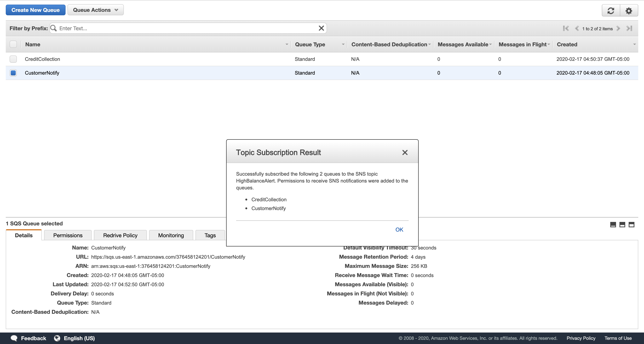Click the Create New Queue button

pyautogui.click(x=35, y=10)
